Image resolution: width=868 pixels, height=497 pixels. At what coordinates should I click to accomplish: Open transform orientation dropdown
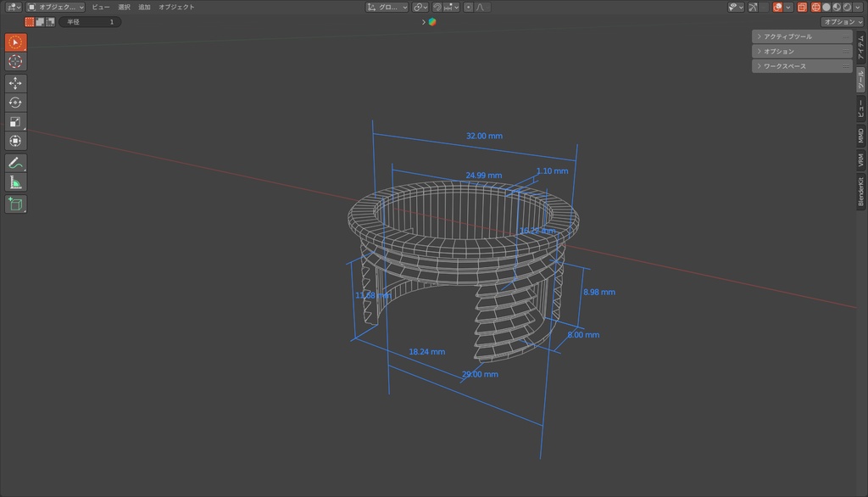pos(387,7)
